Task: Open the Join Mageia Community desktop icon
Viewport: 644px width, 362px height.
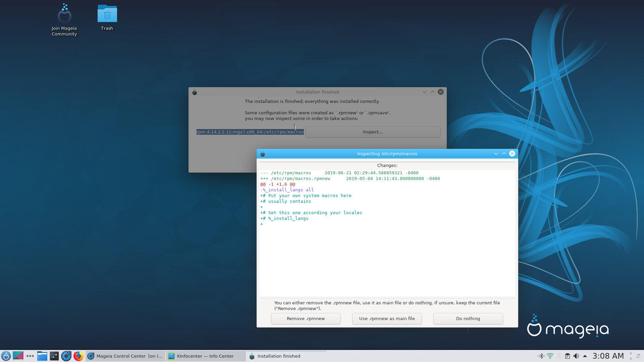Action: (x=64, y=20)
